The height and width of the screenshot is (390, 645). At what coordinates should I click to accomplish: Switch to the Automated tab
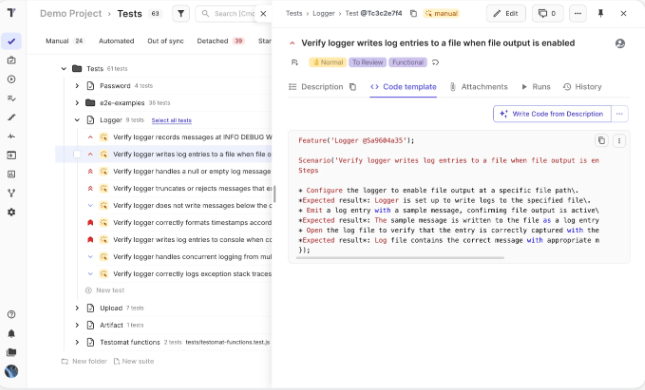[x=116, y=41]
